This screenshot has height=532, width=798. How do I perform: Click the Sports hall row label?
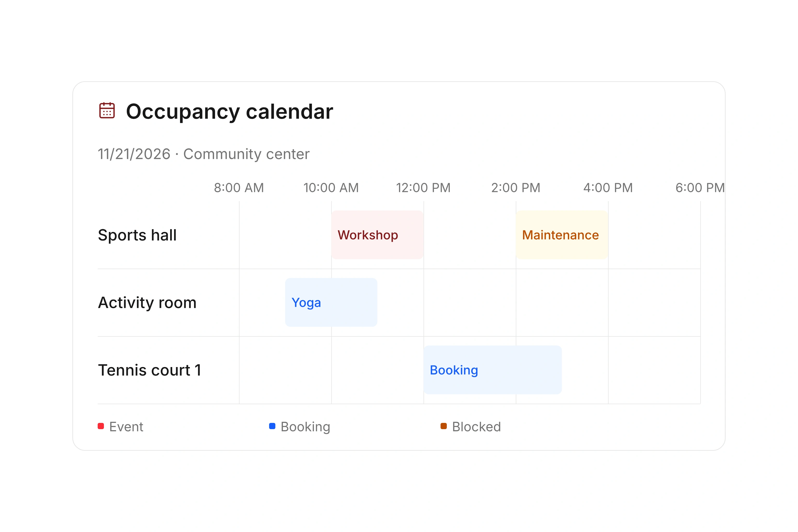137,235
